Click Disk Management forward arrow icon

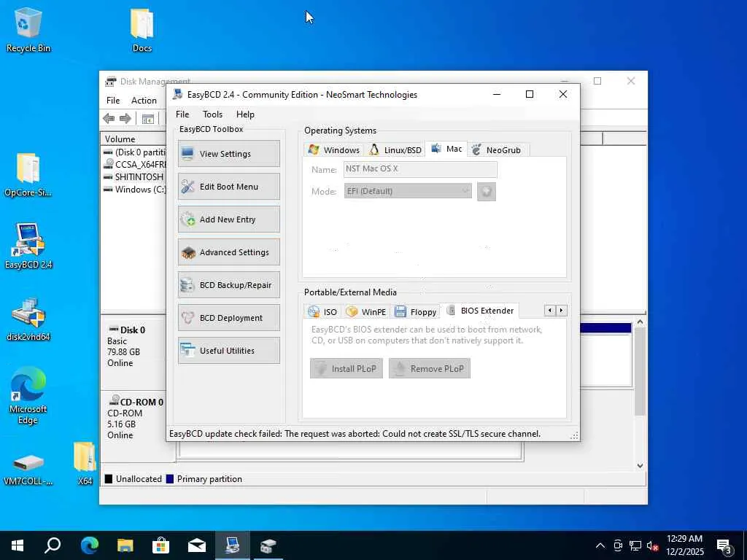pos(125,118)
